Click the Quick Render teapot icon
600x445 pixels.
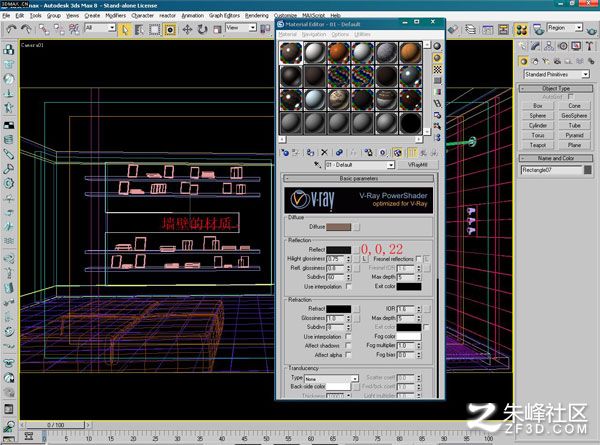[592, 29]
